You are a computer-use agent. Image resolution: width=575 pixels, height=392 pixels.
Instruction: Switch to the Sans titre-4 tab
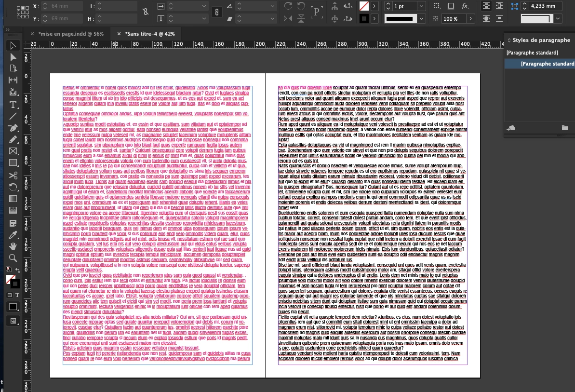150,34
